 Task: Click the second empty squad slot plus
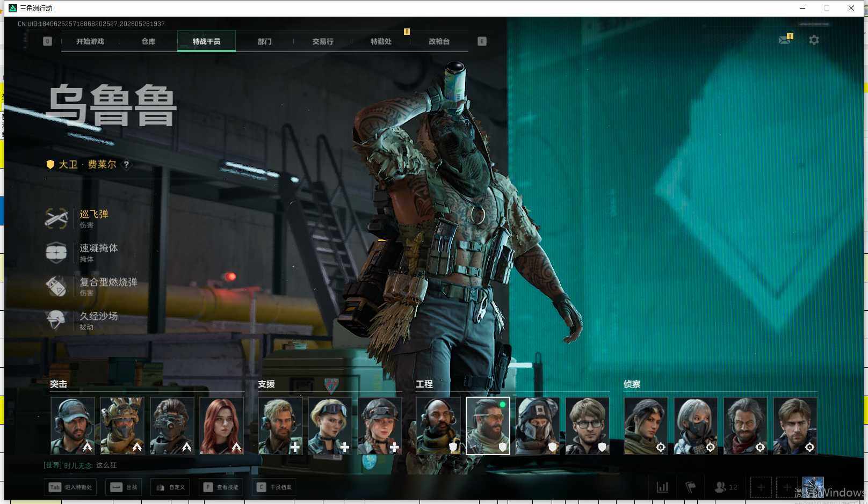pos(787,487)
